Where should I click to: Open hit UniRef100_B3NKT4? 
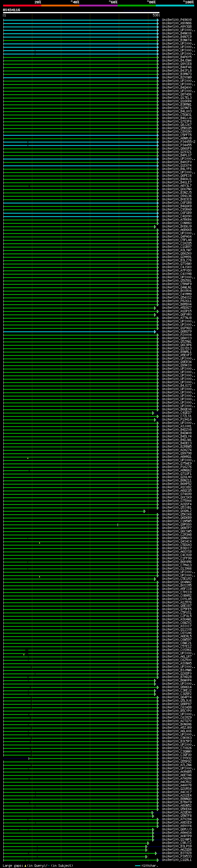(x=176, y=40)
